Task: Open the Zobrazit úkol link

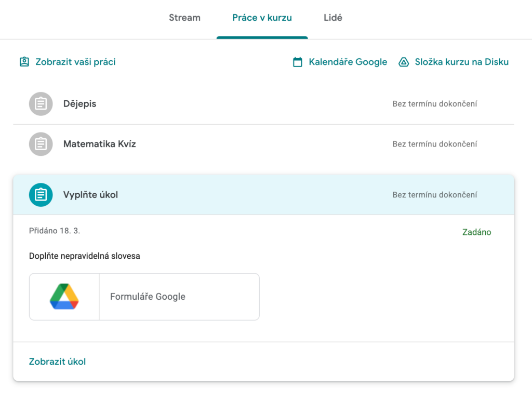Action: point(57,362)
